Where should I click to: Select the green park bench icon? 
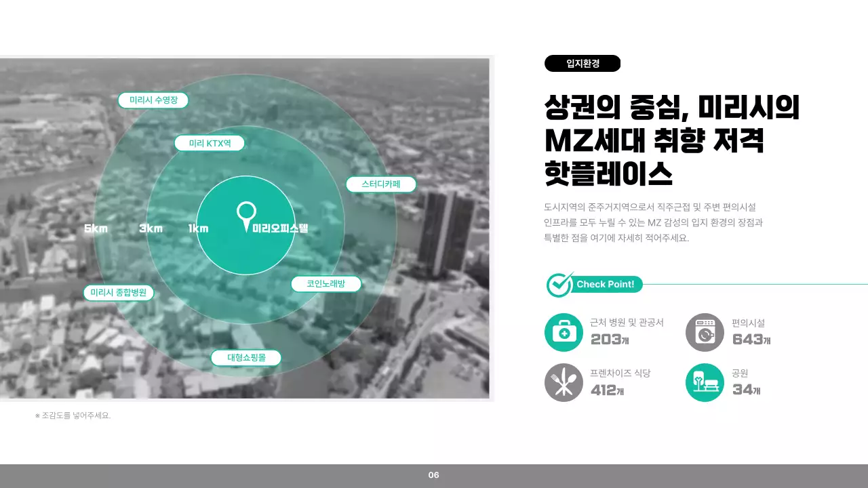pyautogui.click(x=705, y=382)
